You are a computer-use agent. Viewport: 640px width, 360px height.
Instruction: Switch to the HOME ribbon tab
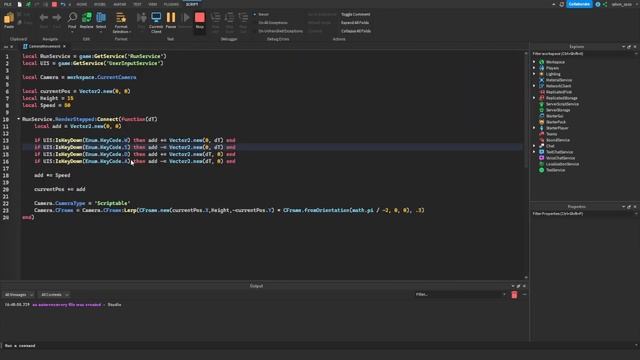point(82,4)
